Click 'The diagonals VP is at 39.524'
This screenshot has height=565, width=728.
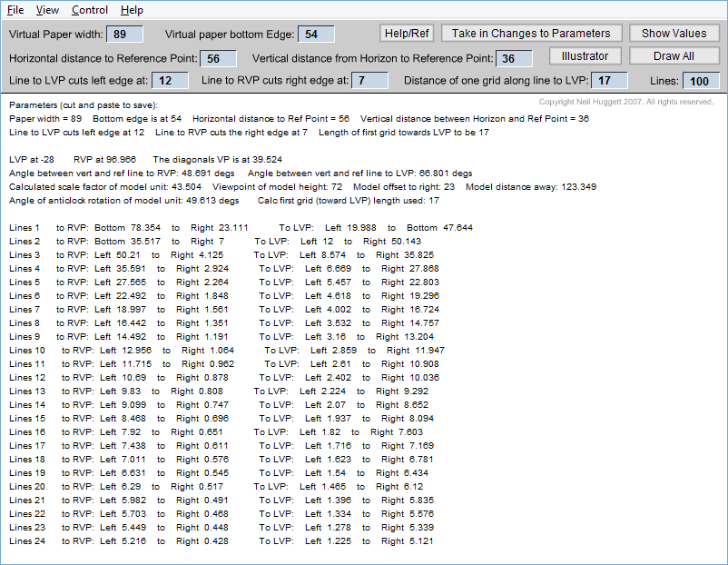[217, 159]
